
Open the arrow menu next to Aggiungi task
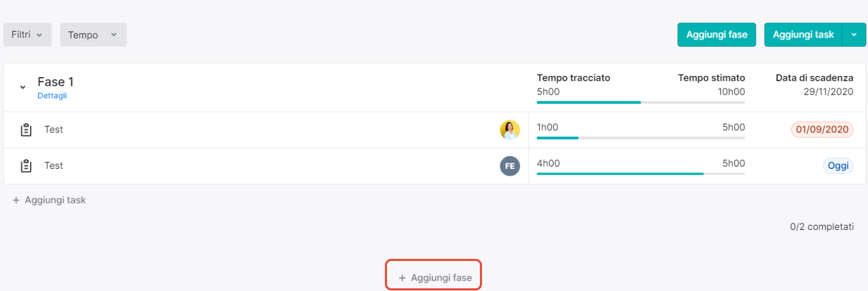coord(854,35)
